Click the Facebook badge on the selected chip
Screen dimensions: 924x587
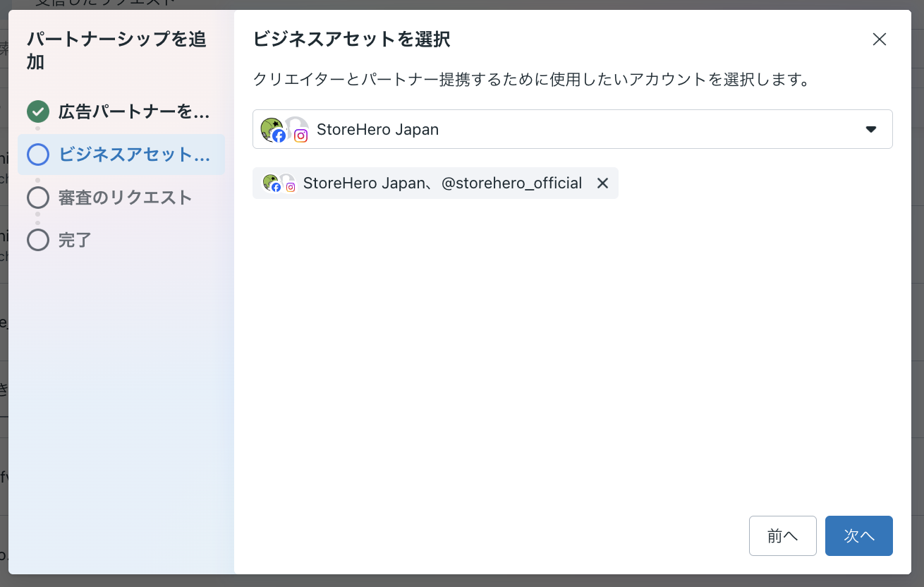click(x=276, y=188)
